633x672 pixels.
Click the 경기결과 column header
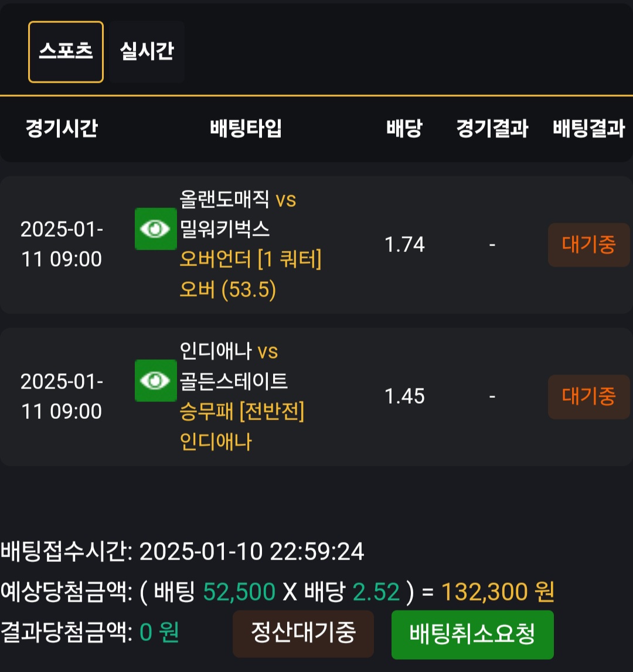tap(492, 128)
